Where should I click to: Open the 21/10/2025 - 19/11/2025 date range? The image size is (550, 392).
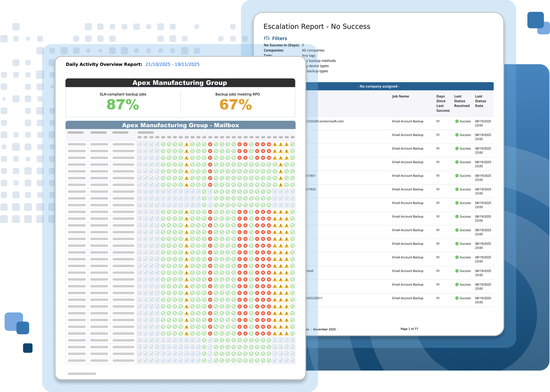(172, 64)
